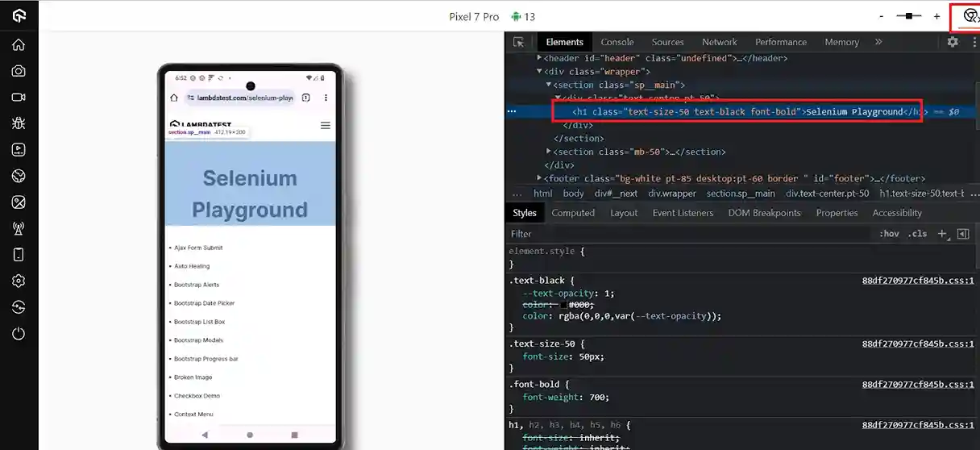Viewport: 980px width, 450px height.
Task: Open the Properties pane tab
Action: (x=837, y=213)
